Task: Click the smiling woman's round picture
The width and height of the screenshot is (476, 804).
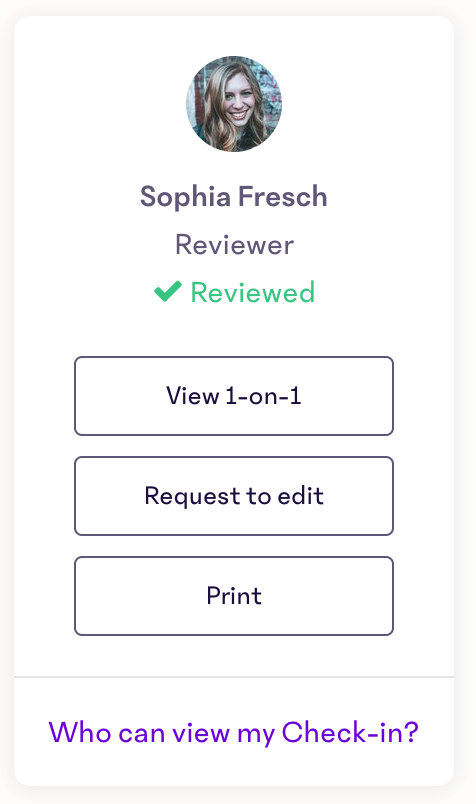Action: [234, 104]
